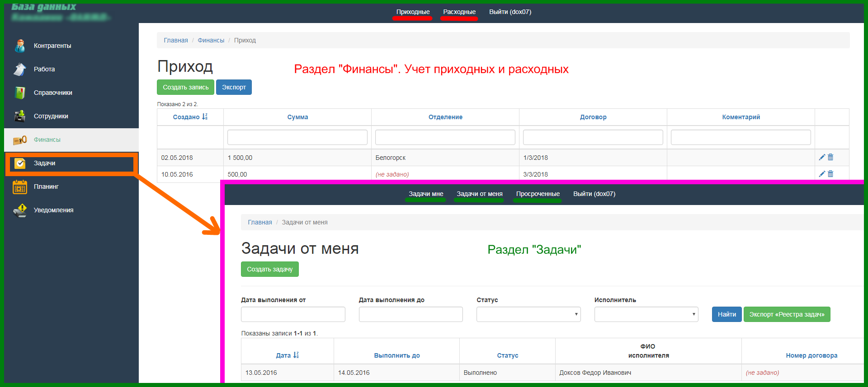Open the Просроченные tab
Image resolution: width=868 pixels, height=387 pixels.
538,194
